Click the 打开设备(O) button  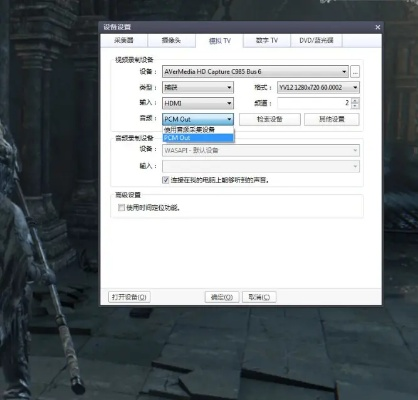tap(129, 297)
